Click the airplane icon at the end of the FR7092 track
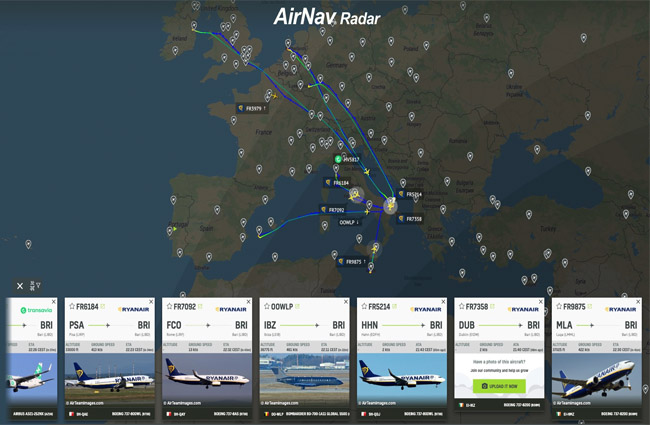This screenshot has height=425, width=650. pyautogui.click(x=366, y=211)
